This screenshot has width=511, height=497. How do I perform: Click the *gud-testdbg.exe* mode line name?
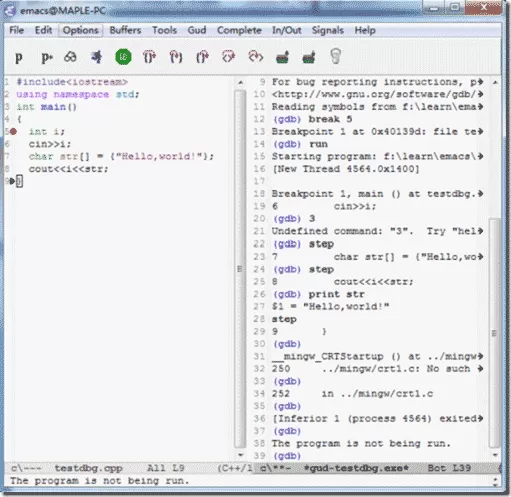tap(356, 468)
